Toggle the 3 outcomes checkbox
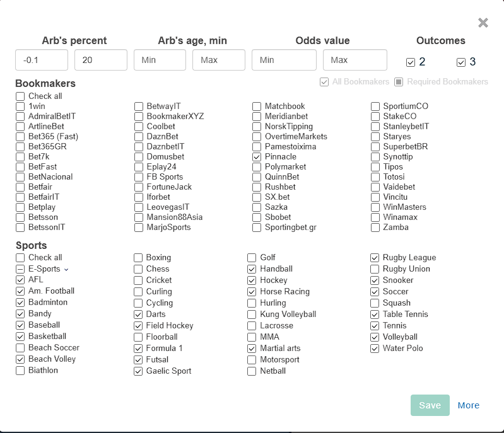504x433 pixels. [461, 62]
